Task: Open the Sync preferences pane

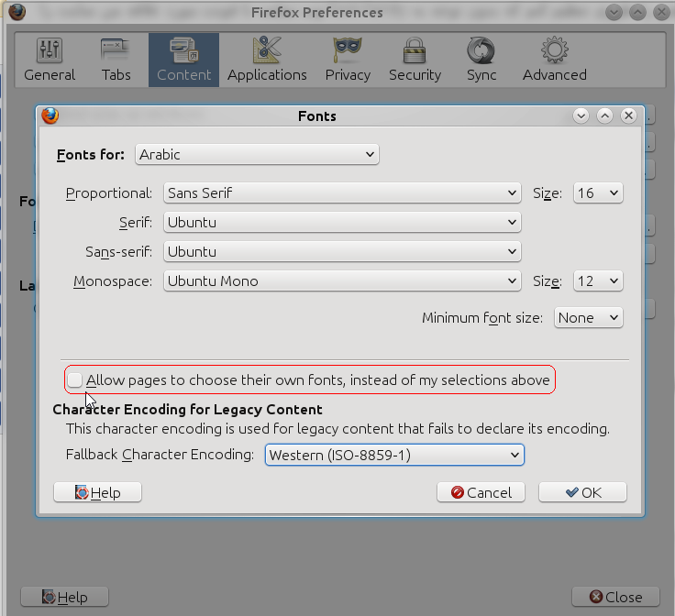Action: 481,60
